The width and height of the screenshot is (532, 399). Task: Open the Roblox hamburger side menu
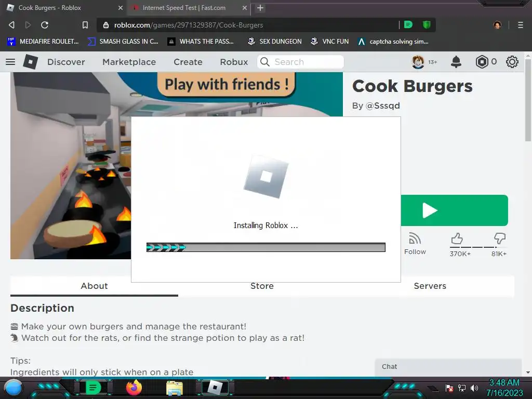(10, 62)
